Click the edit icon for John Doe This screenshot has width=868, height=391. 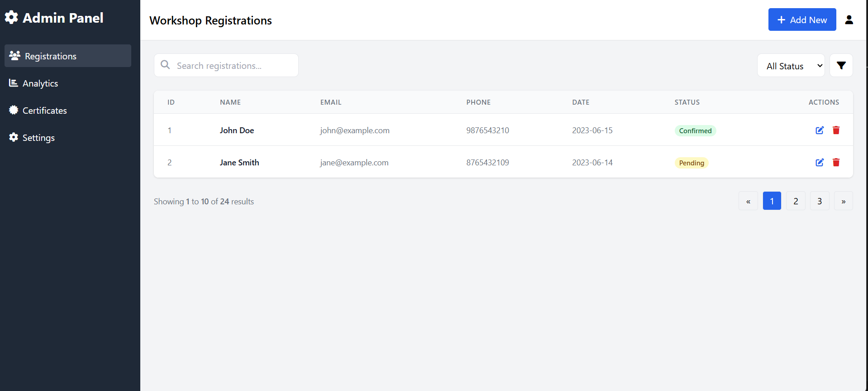point(819,130)
